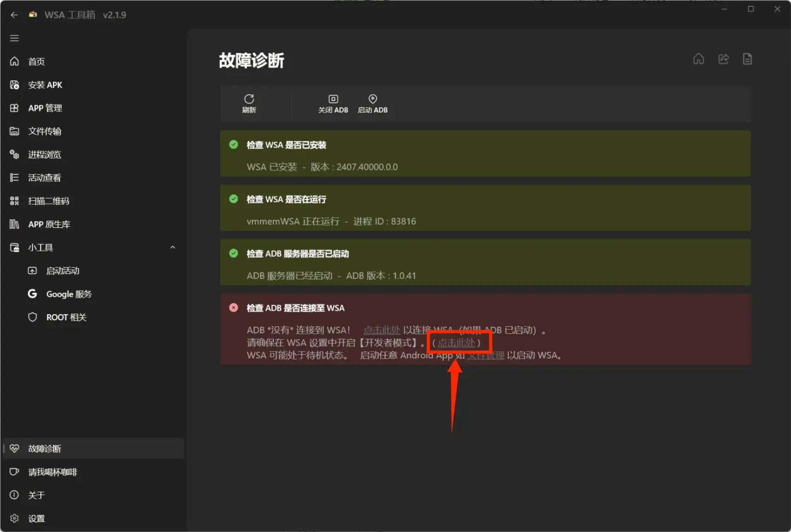Click green check beside 检查 ADB 服务器是否已启动
The width and height of the screenshot is (791, 532).
[234, 253]
